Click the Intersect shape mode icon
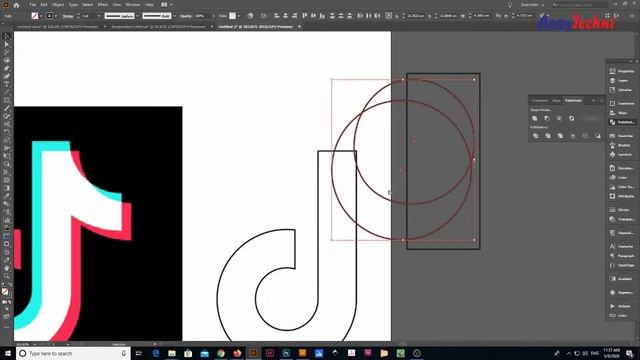The image size is (640, 360). pos(559,118)
